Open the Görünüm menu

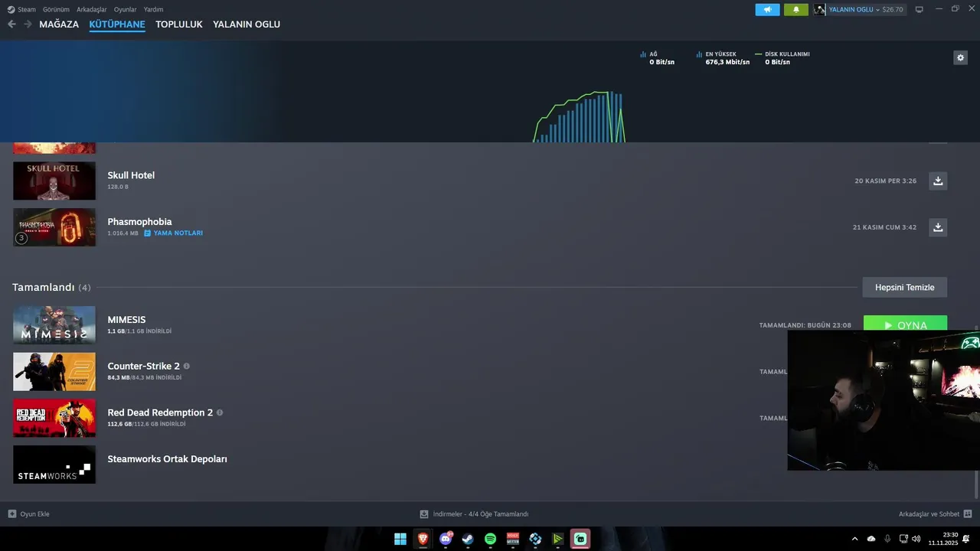[x=56, y=9]
